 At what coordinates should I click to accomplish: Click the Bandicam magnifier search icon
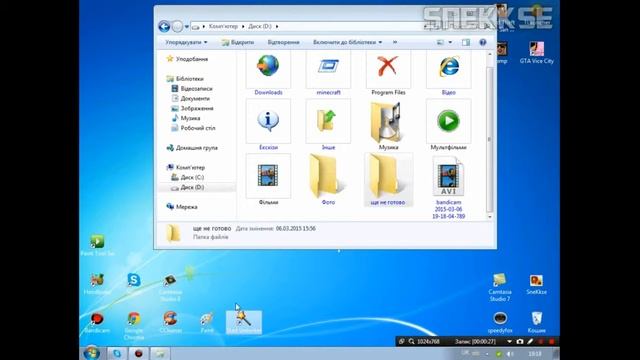coord(411,341)
